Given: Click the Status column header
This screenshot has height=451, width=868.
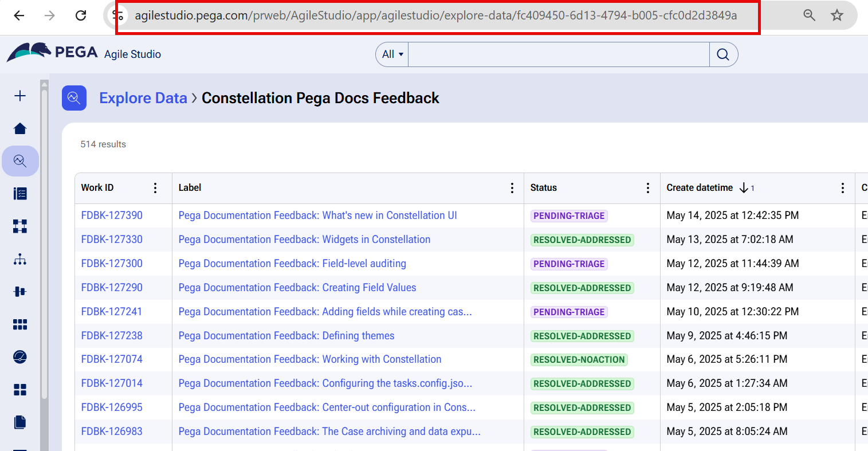Looking at the screenshot, I should [x=544, y=188].
